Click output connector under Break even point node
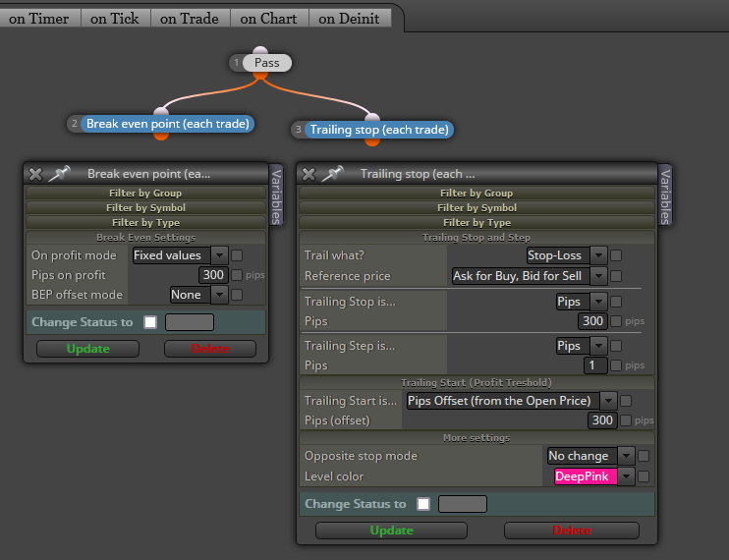The image size is (729, 560). point(161,137)
